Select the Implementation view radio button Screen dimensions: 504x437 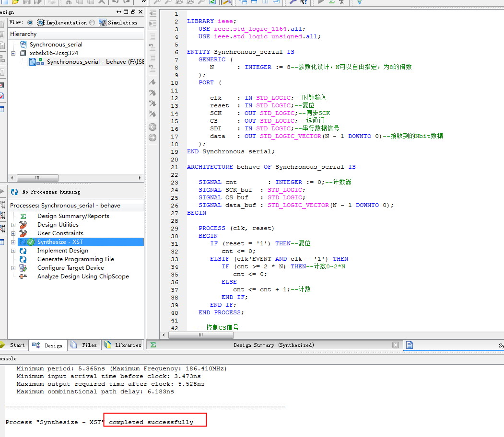[x=30, y=23]
